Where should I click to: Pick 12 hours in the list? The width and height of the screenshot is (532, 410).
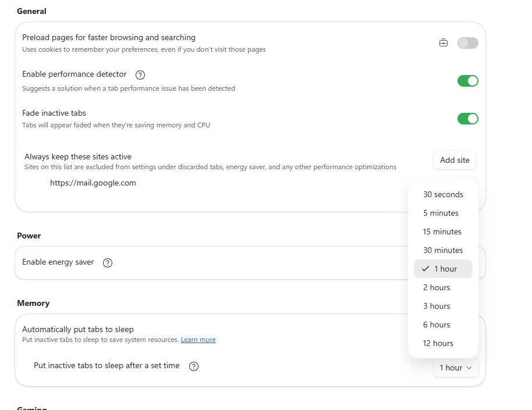pyautogui.click(x=443, y=344)
